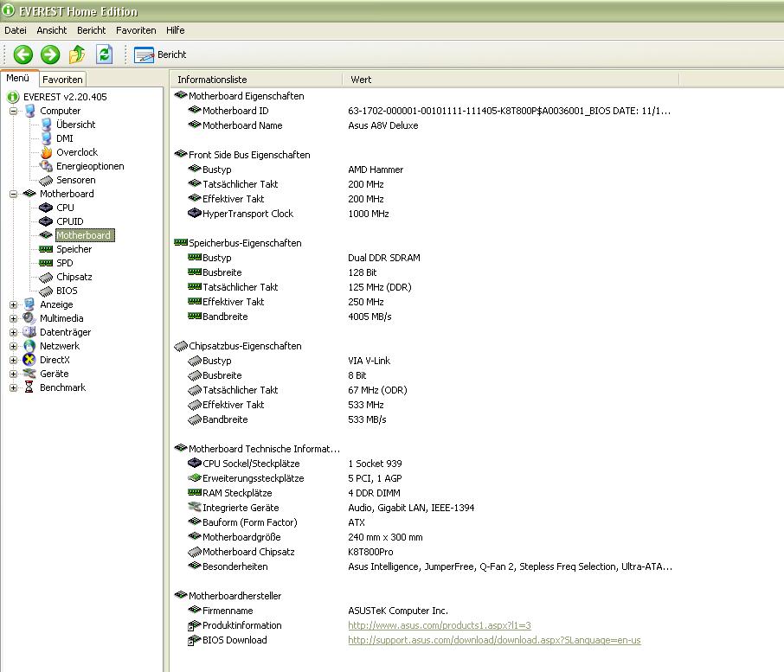Select the Energieoptionen icon
Screen dimensions: 784x672
(46, 166)
